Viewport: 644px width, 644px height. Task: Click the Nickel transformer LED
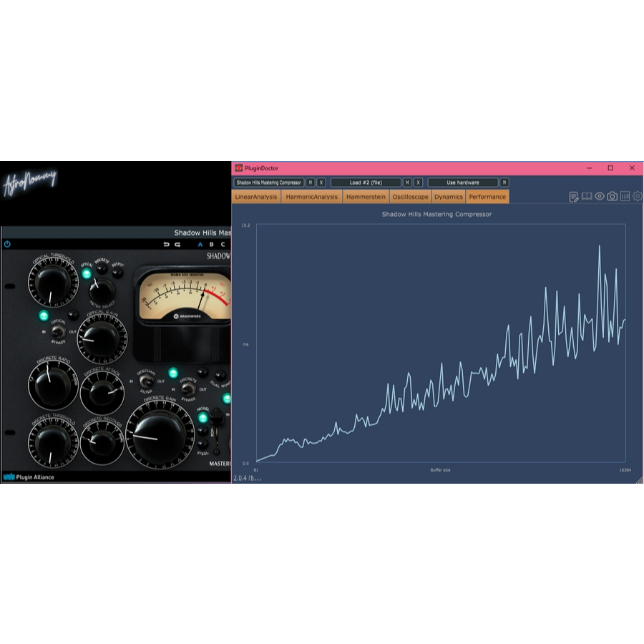coord(203,418)
